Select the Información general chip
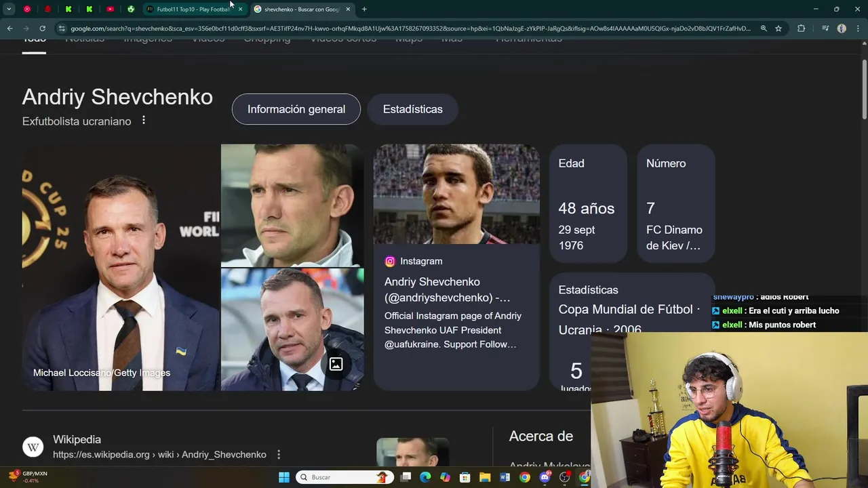Image resolution: width=868 pixels, height=488 pixels. (296, 109)
